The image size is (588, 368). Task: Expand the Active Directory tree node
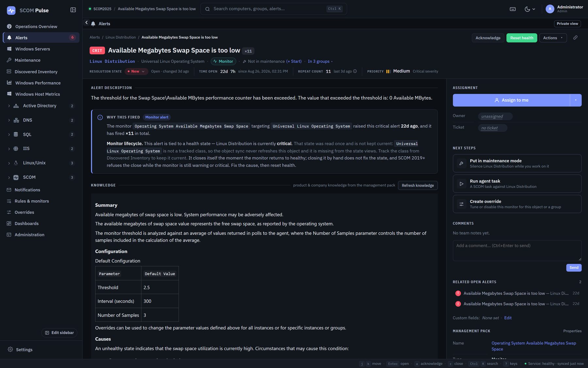click(9, 106)
